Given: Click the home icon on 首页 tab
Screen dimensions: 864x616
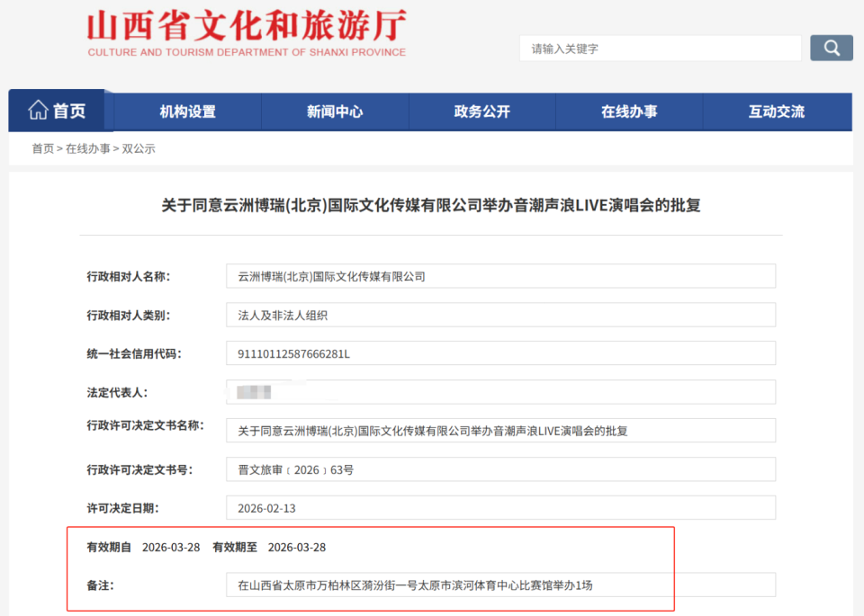Looking at the screenshot, I should [37, 110].
